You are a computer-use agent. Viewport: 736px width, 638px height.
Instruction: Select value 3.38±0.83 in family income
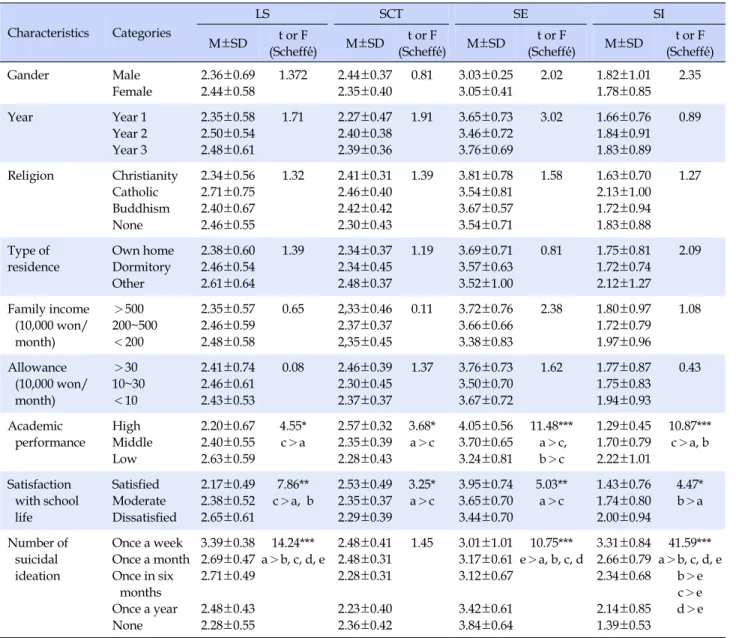486,342
